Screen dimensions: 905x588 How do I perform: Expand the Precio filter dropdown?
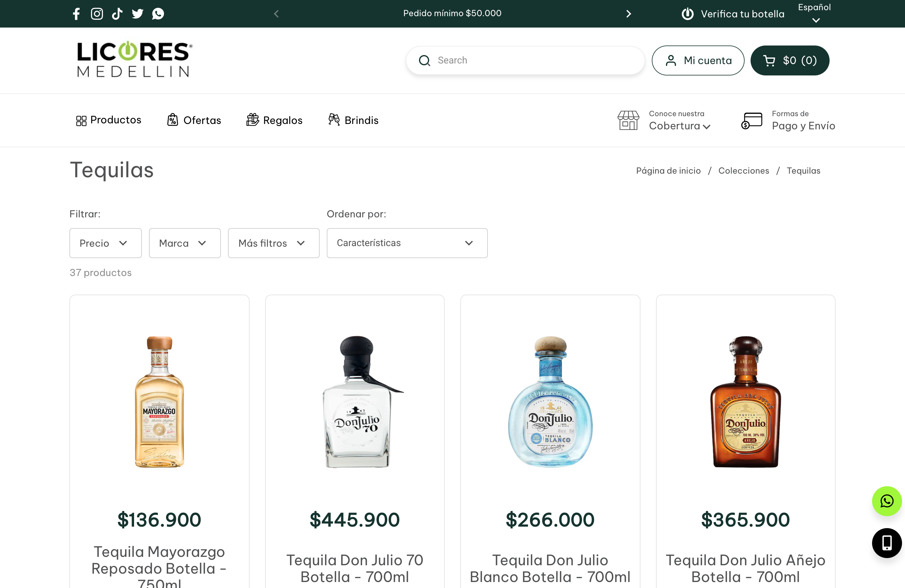click(x=105, y=243)
